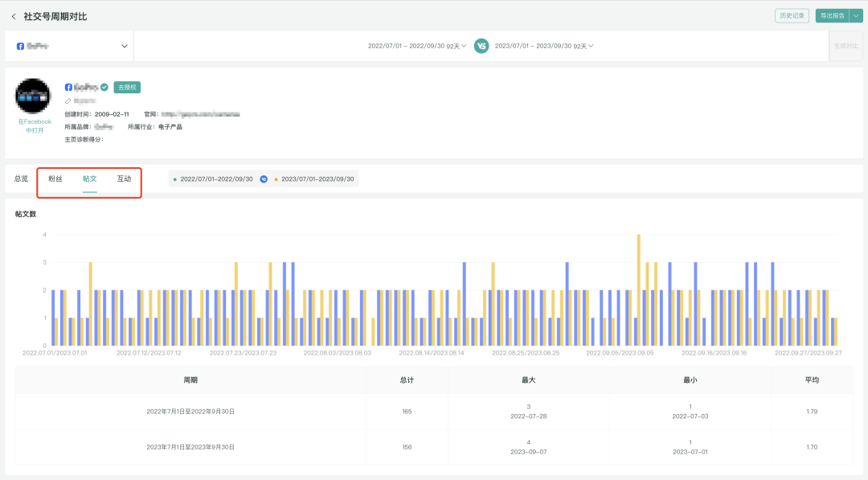Click the 最小 column header

coord(690,379)
